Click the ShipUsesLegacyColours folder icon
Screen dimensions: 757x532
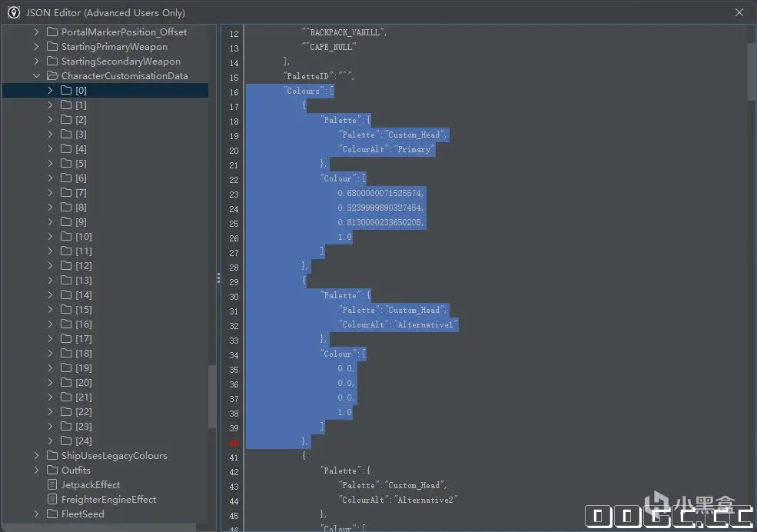(52, 455)
